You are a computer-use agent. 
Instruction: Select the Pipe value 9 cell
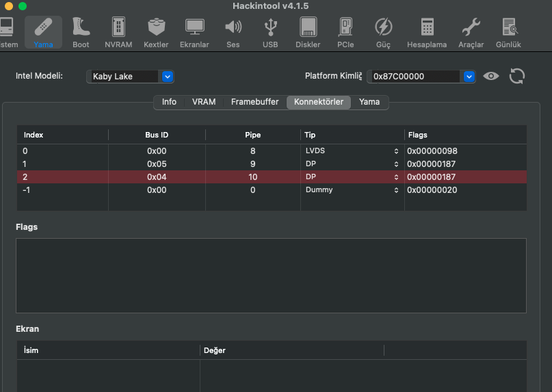[x=253, y=164]
